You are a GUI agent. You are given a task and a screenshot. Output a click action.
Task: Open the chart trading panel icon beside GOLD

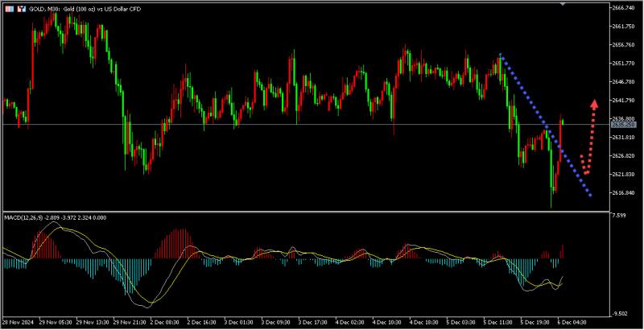pos(22,9)
